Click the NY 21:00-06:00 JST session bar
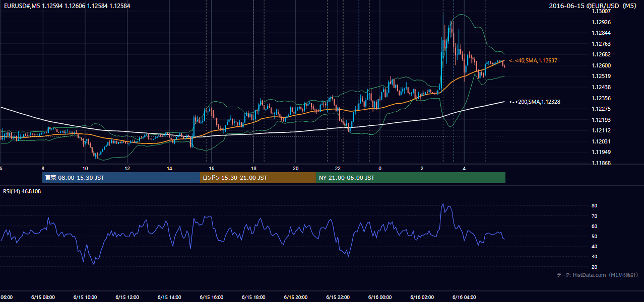 (x=411, y=178)
